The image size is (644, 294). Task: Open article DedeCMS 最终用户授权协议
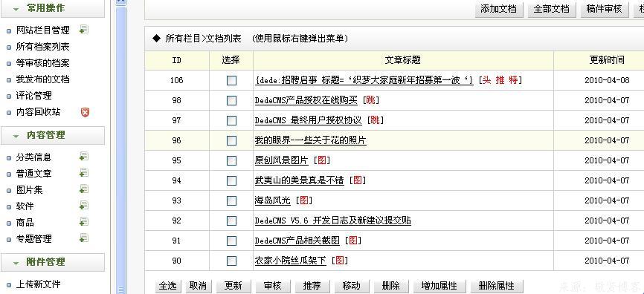(x=308, y=120)
